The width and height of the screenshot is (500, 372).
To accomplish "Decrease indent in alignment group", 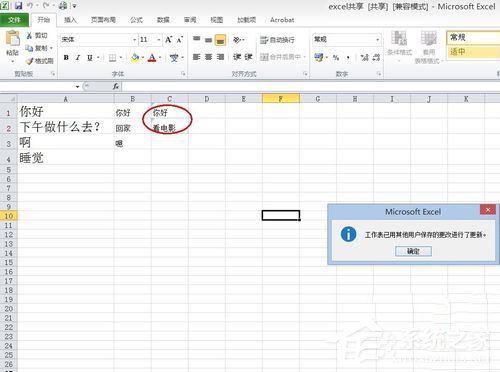I will [237, 57].
